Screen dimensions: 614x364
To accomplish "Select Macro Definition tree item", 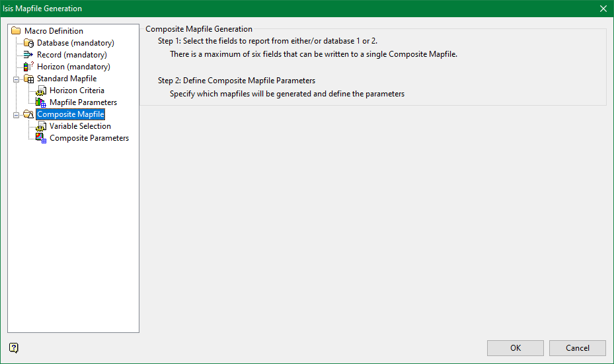I will tap(54, 31).
